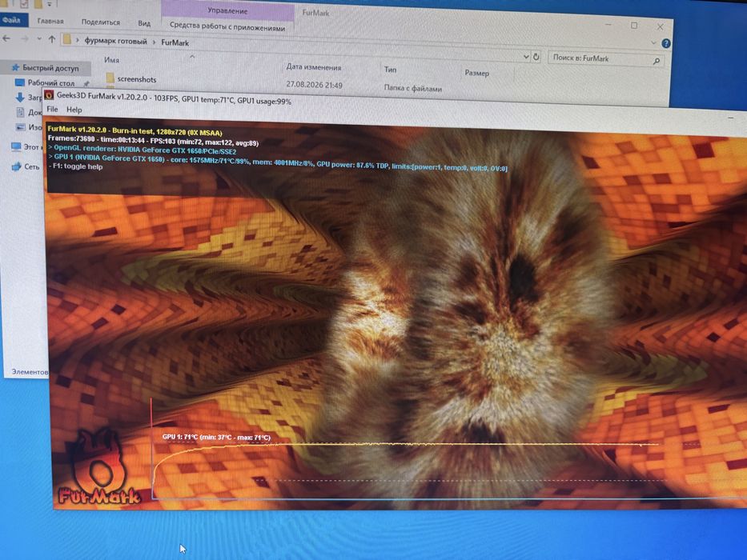Sort files by 'Тип' column
The image size is (747, 560).
[390, 70]
